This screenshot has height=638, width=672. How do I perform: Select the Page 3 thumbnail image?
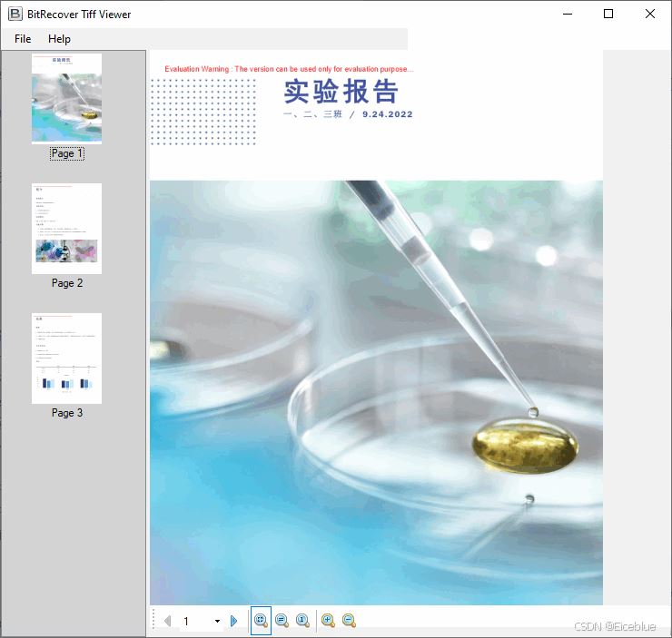pos(67,358)
